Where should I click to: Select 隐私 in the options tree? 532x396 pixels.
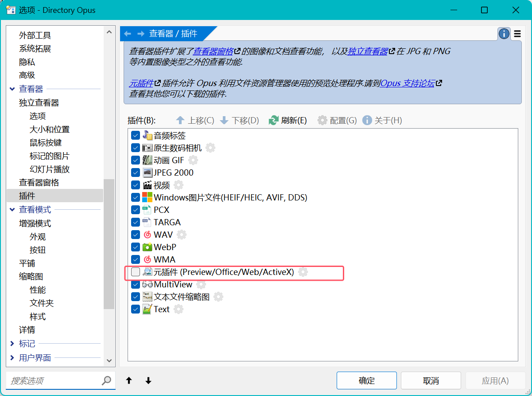[27, 62]
